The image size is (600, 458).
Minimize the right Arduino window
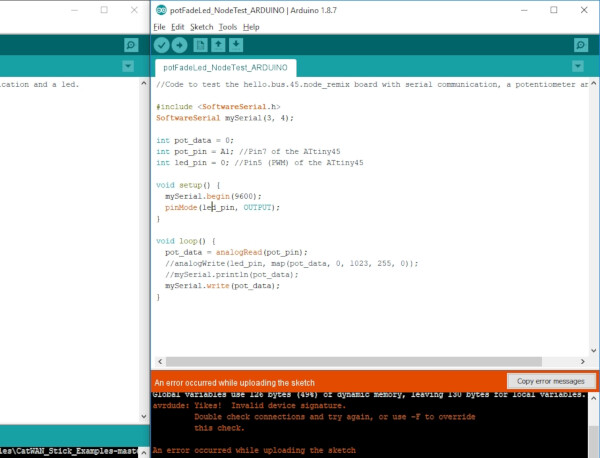(x=524, y=10)
